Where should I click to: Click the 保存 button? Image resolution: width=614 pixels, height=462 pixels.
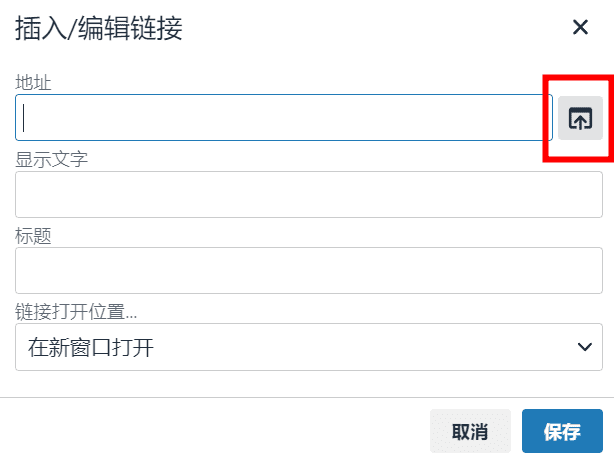[x=562, y=431]
